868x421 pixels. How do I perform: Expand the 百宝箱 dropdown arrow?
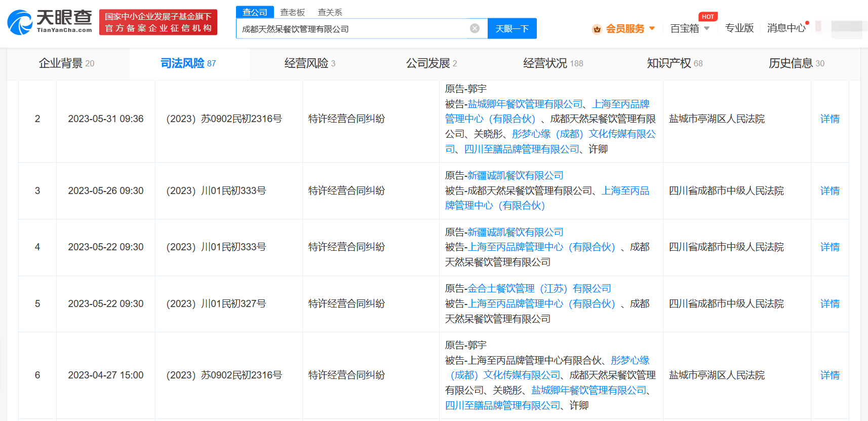point(707,28)
